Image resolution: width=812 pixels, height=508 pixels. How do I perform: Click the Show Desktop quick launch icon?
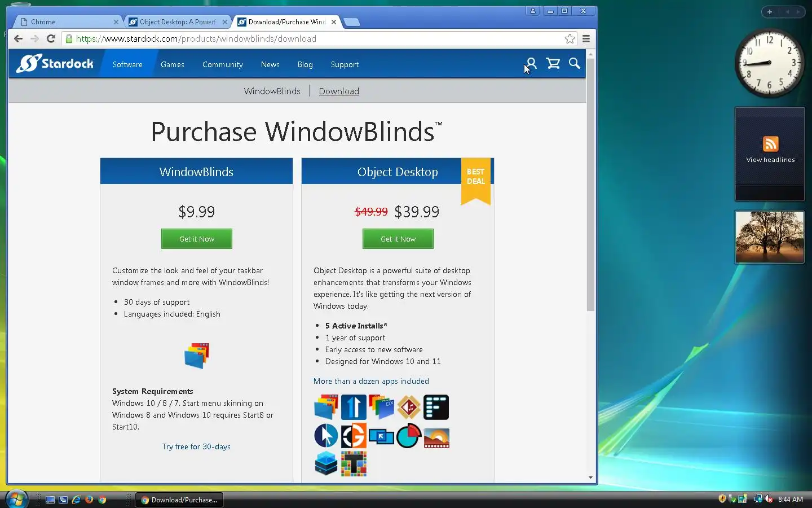50,500
